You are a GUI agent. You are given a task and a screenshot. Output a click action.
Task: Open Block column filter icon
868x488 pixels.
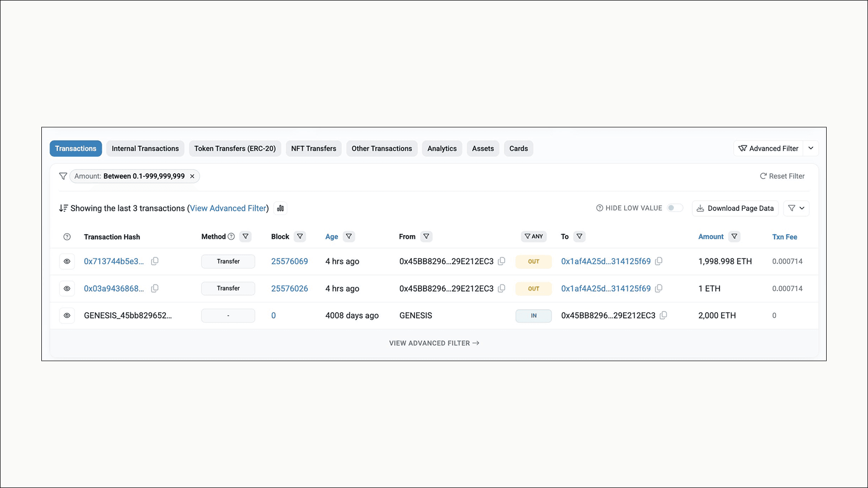[x=300, y=236]
